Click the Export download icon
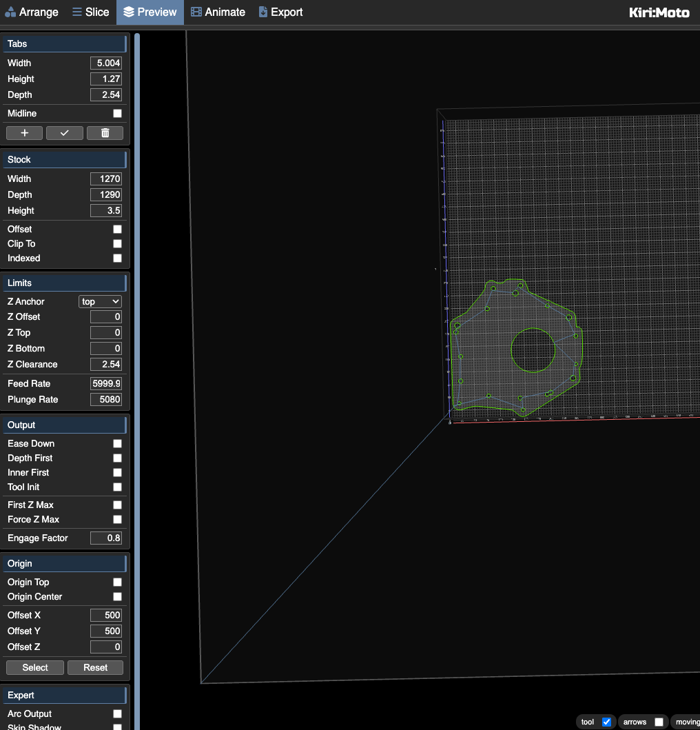 pyautogui.click(x=263, y=12)
